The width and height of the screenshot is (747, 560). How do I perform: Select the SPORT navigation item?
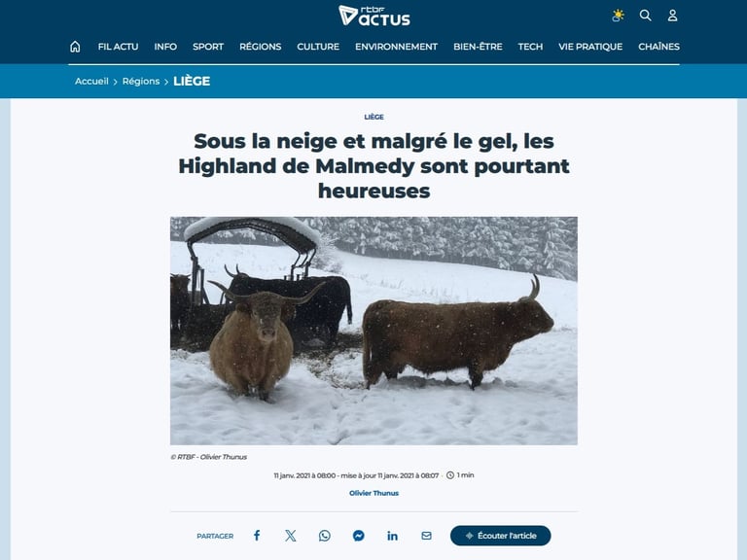(x=208, y=47)
